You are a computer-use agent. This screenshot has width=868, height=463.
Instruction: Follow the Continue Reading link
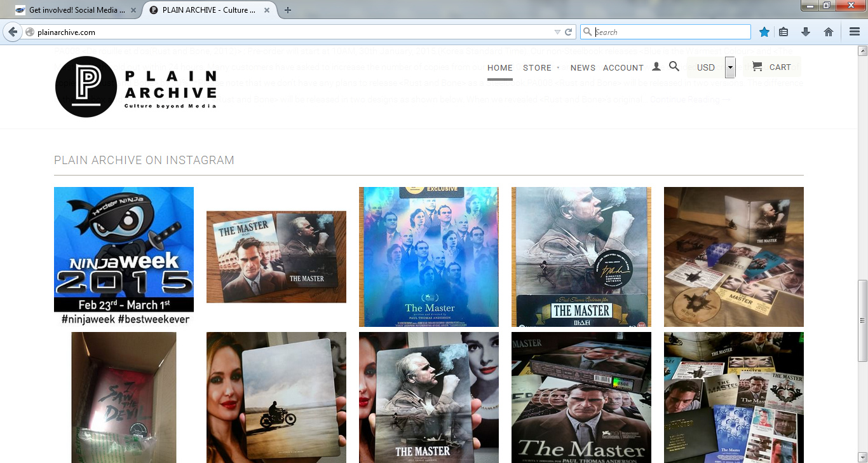coord(690,99)
